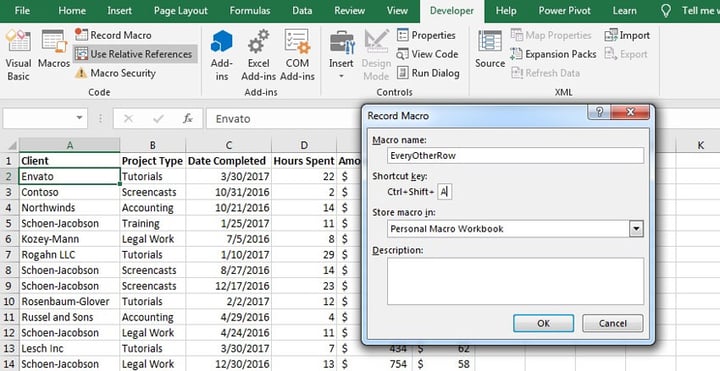Start recording with Record Macro
720x371 pixels.
[x=113, y=35]
